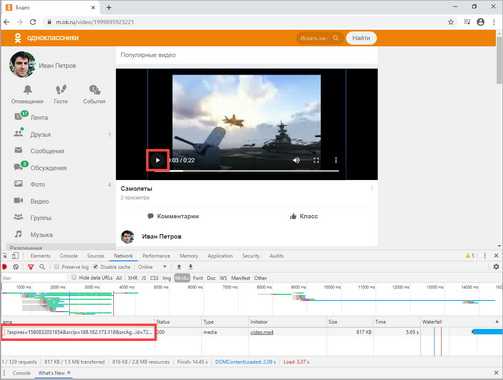Open the network search magnifier
This screenshot has height=380, width=503.
click(42, 267)
